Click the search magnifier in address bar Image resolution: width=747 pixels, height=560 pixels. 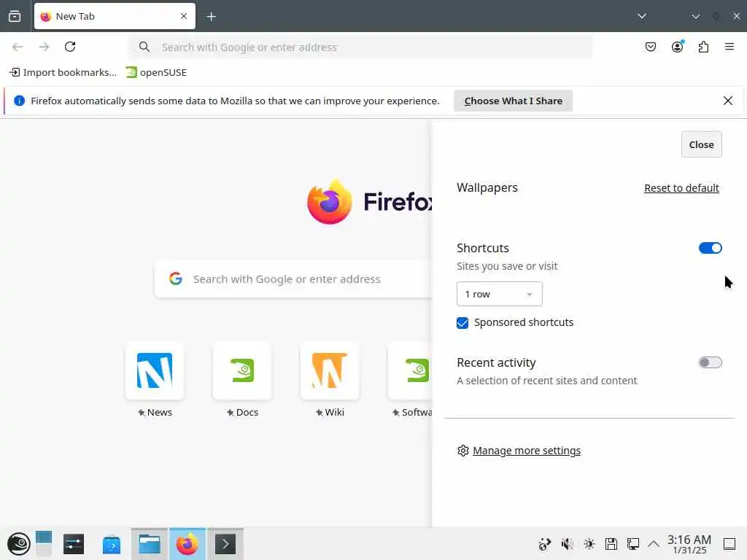tap(144, 47)
